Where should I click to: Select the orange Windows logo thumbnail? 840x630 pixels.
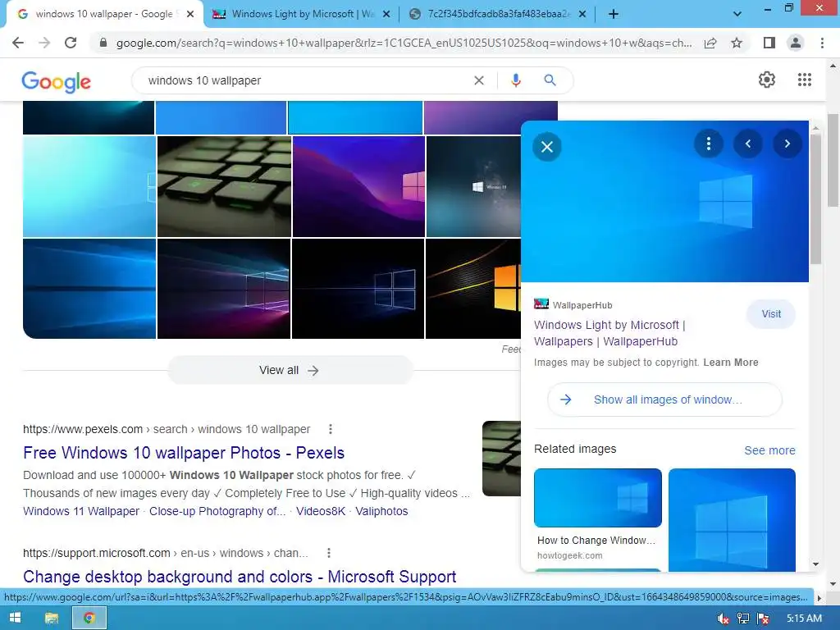coord(473,289)
